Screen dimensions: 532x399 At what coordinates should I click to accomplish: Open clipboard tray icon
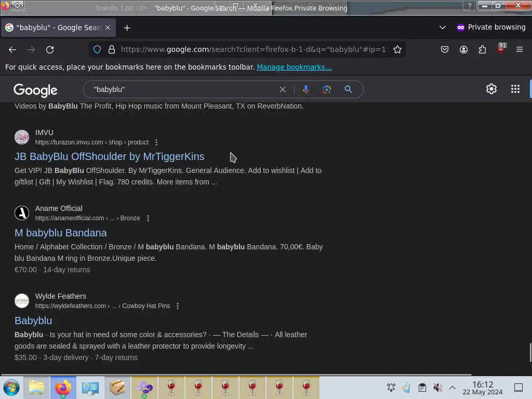(422, 388)
